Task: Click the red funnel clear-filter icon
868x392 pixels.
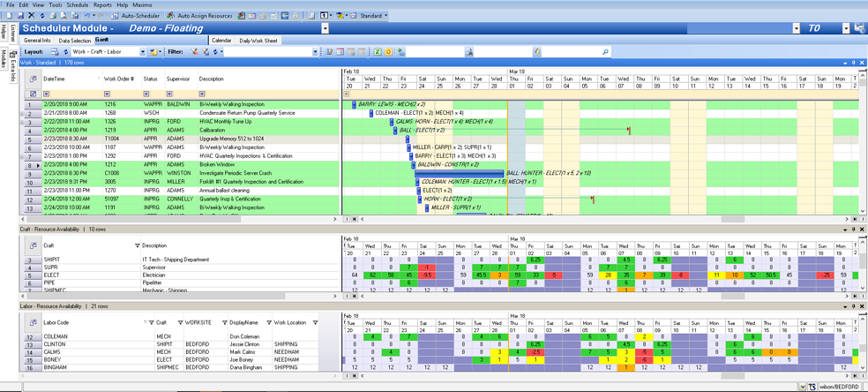Action: tap(194, 51)
